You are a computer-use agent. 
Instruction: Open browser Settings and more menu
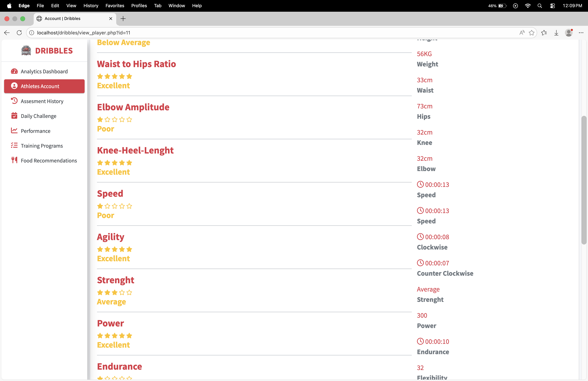pyautogui.click(x=581, y=33)
